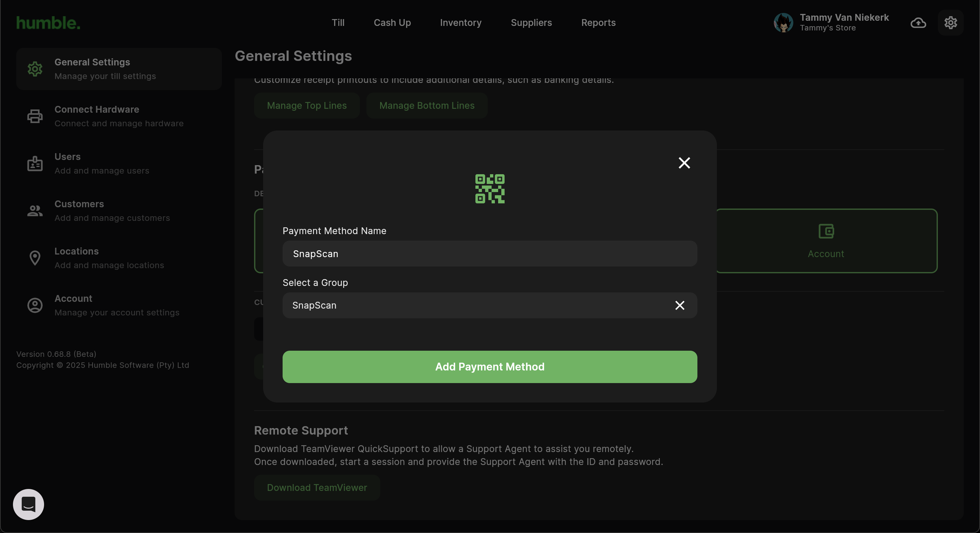Click the user avatar picture
980x533 pixels.
click(x=783, y=22)
